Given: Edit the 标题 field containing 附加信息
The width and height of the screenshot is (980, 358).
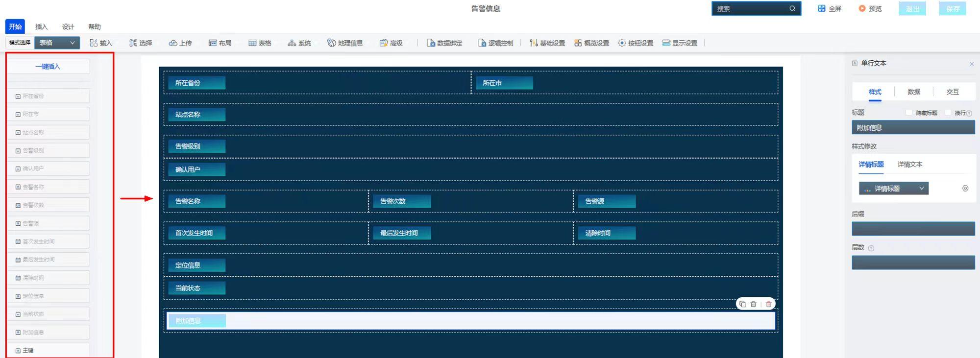Looking at the screenshot, I should tap(913, 127).
